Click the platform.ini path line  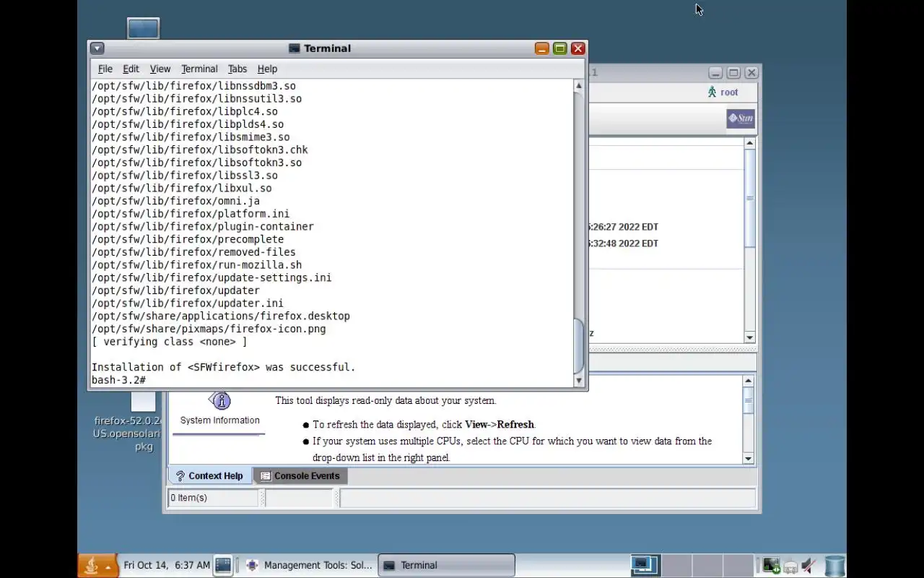click(191, 214)
